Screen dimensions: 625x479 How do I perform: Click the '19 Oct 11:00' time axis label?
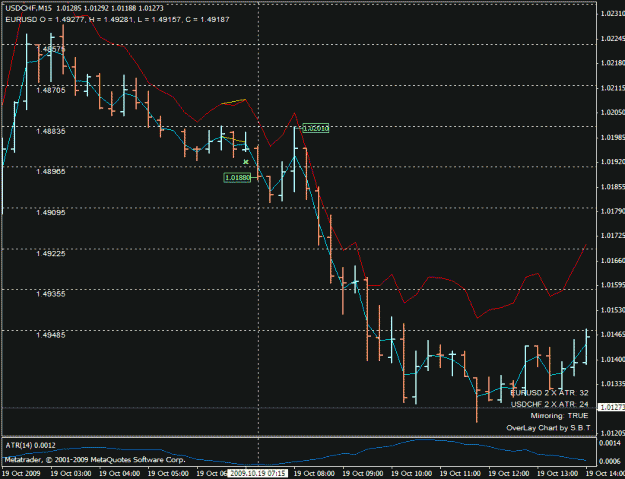coord(460,473)
